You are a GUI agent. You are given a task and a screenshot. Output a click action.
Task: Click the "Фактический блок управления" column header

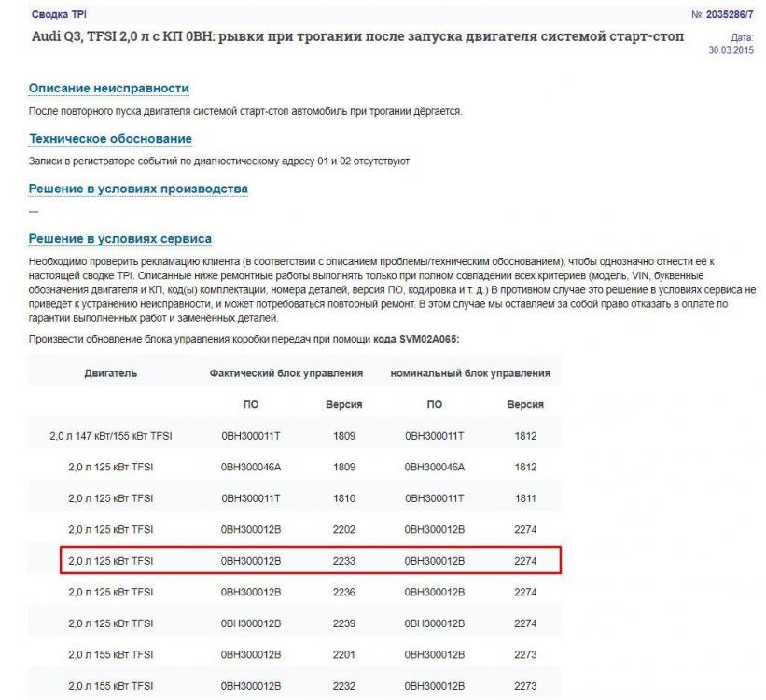coord(286,373)
